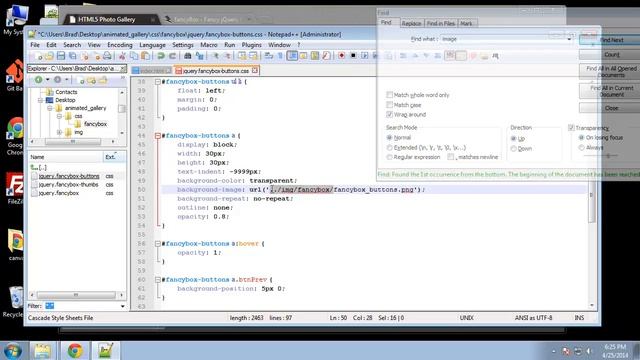Click the Chrome icon in the taskbar

pyautogui.click(x=75, y=351)
